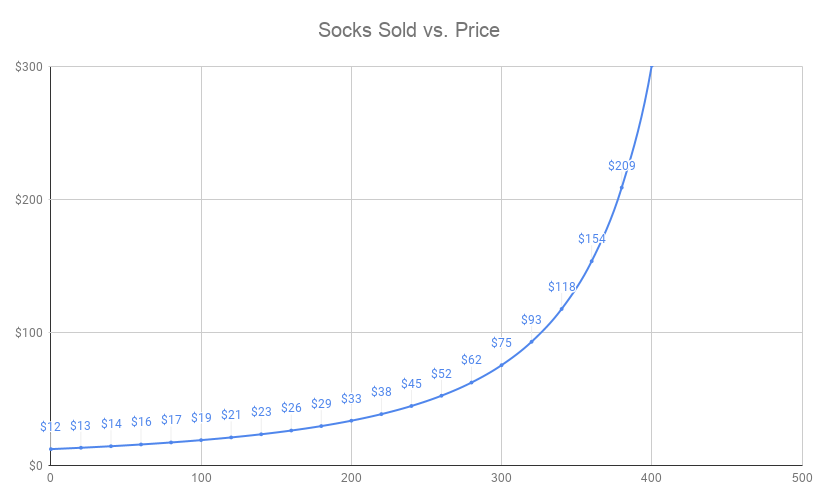
Task: Select the $118 data label
Action: coord(562,287)
